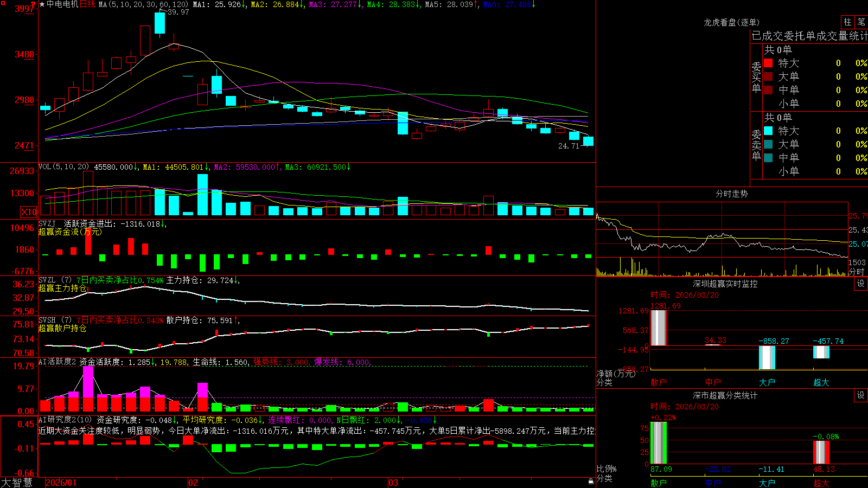Viewport: 868px width, 488px height.
Task: Open 设 settings for 深圳超赢实时监控
Action: pyautogui.click(x=861, y=284)
